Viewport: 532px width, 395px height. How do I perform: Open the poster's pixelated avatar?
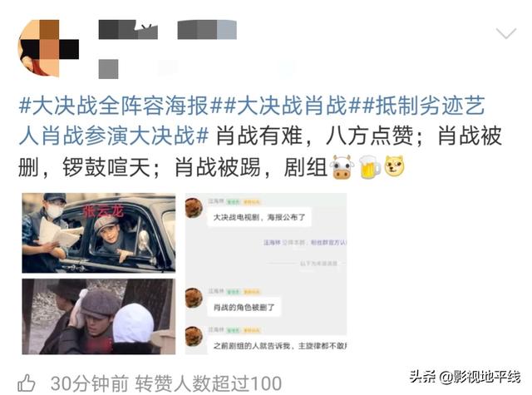pyautogui.click(x=48, y=48)
